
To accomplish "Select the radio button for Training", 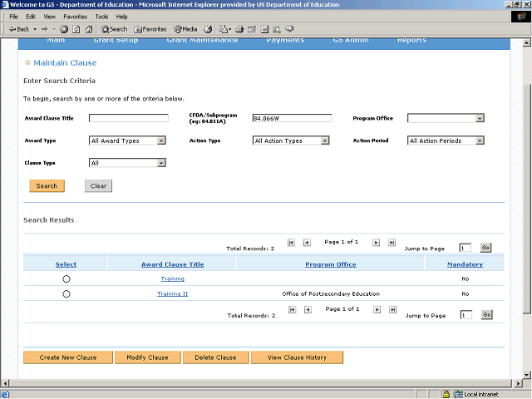I will click(x=66, y=279).
